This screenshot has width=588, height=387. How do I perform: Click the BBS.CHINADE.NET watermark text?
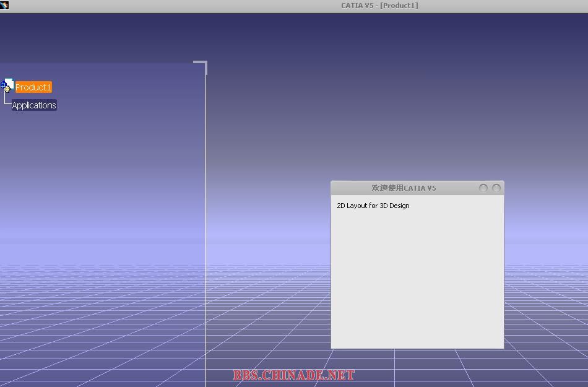[293, 375]
